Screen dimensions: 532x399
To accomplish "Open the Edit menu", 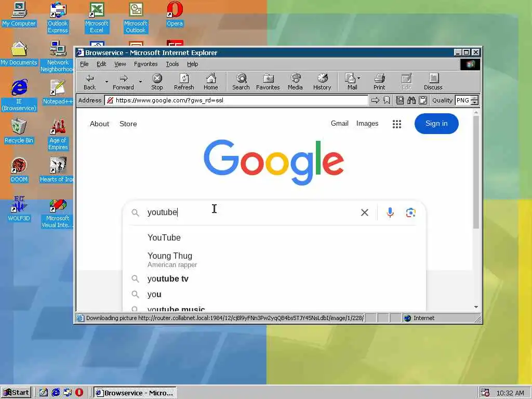I will (101, 64).
